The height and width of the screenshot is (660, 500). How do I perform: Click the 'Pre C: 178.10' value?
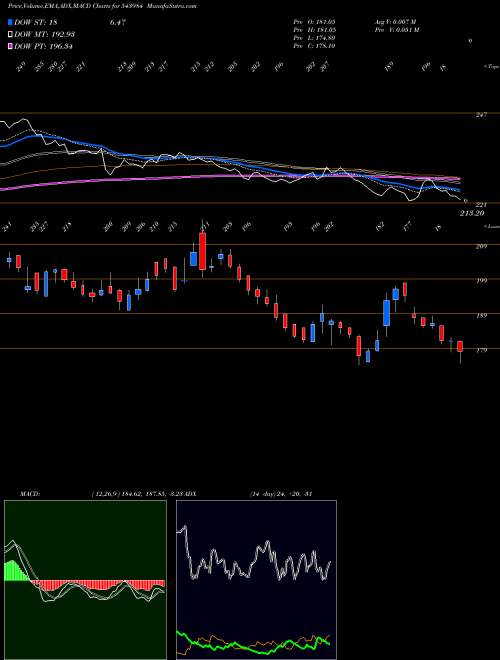click(x=314, y=46)
